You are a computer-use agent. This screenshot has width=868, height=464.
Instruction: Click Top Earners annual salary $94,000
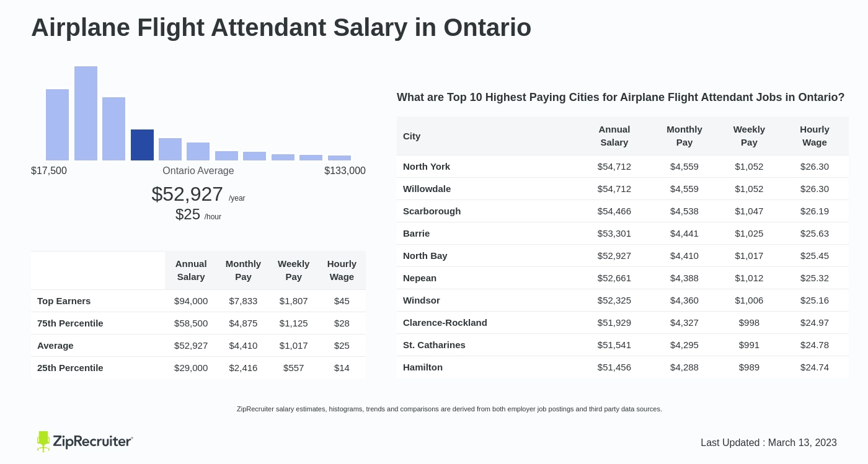pos(191,300)
